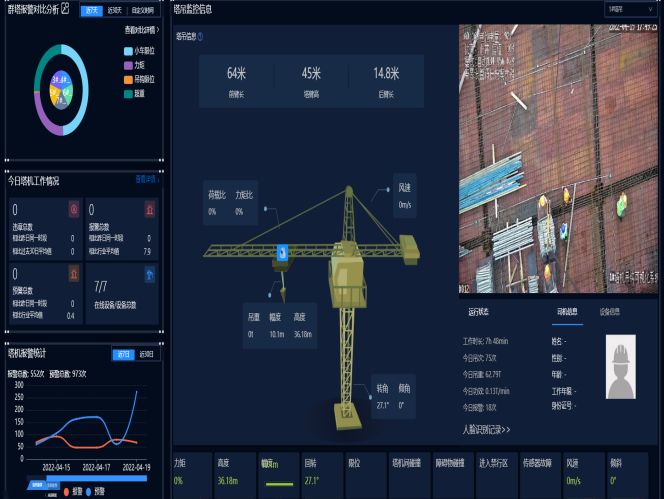This screenshot has height=499, width=664.
Task: Open the 查看对比详情 link
Action: [142, 30]
